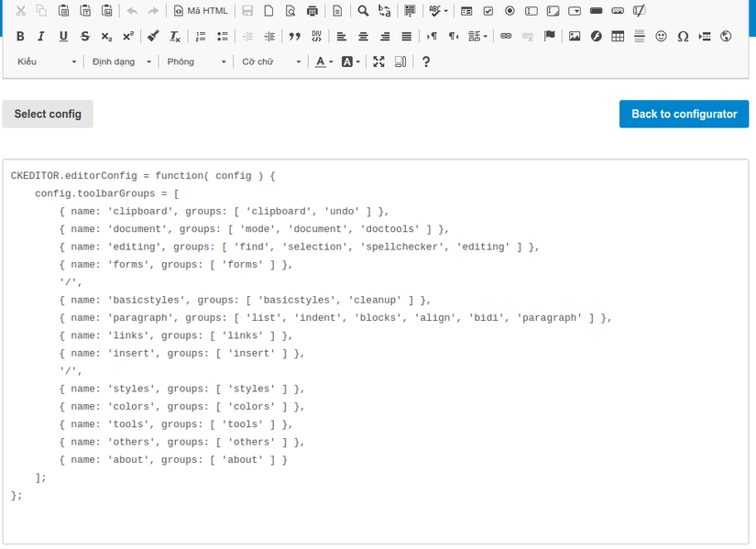
Task: Click the Select config button
Action: pos(48,115)
